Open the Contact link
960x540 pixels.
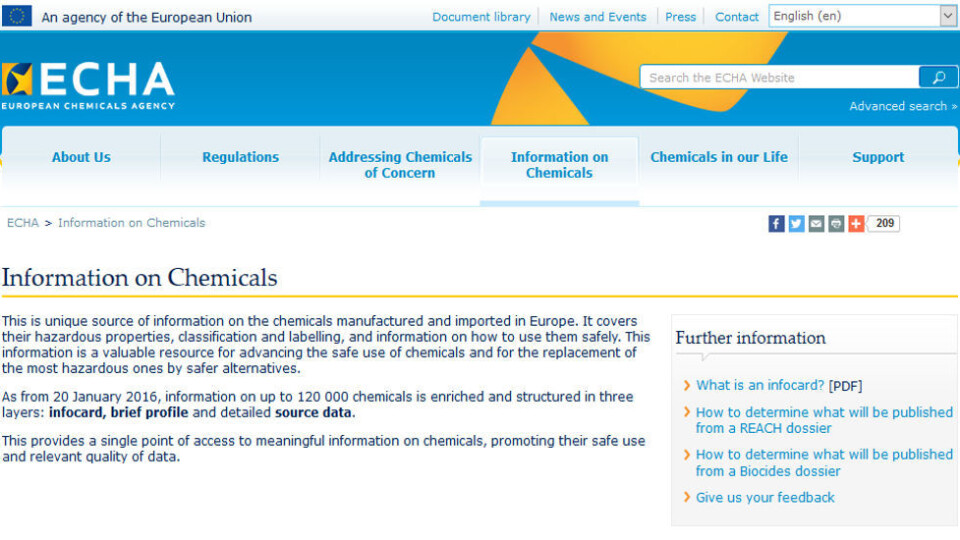[737, 17]
